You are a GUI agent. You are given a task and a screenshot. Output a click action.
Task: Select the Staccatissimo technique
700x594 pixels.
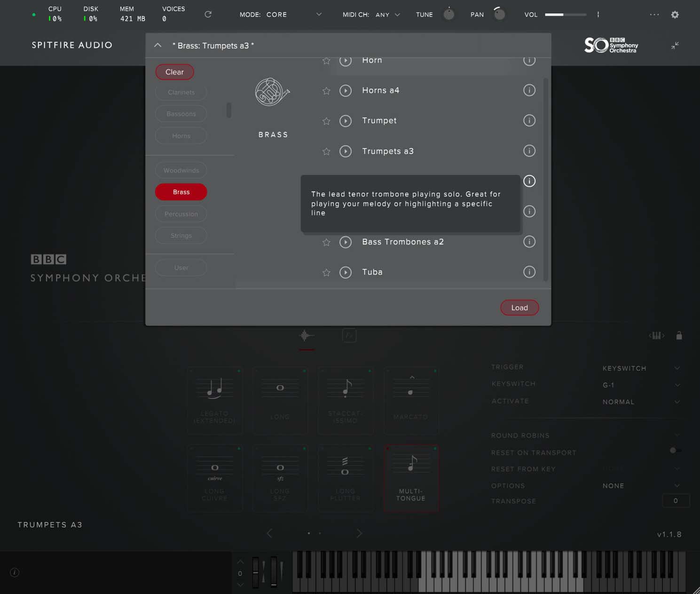click(346, 401)
